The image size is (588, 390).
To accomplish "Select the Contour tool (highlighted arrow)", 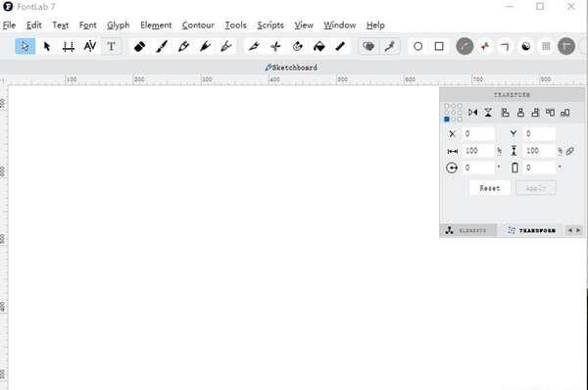I will [x=25, y=46].
